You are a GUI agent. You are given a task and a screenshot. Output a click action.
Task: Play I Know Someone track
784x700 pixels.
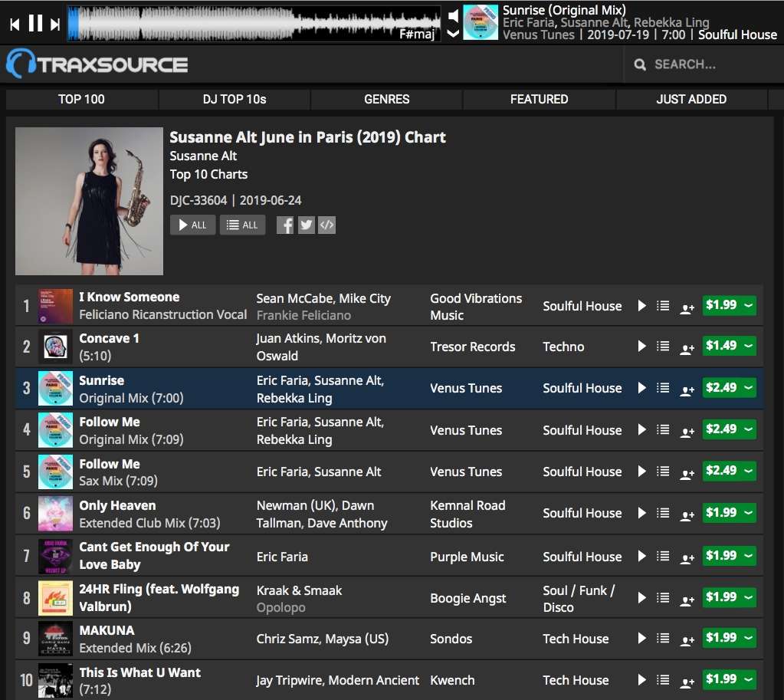point(642,306)
